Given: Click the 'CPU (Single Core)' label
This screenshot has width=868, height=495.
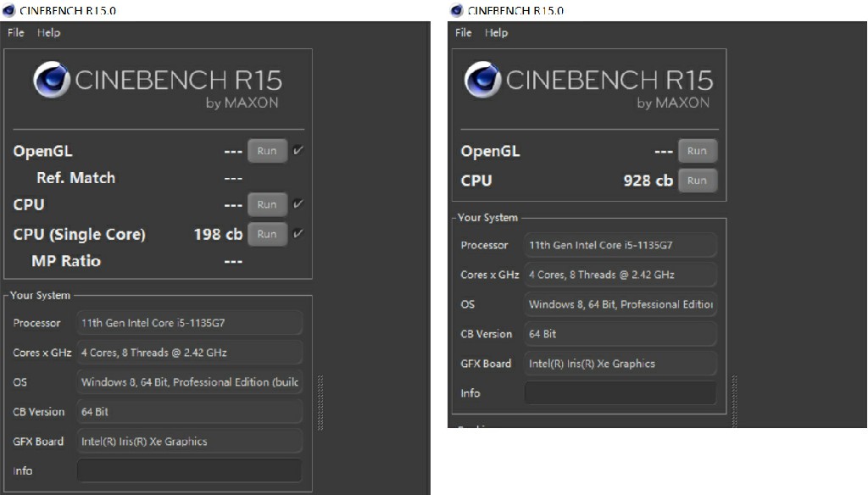Looking at the screenshot, I should (79, 234).
